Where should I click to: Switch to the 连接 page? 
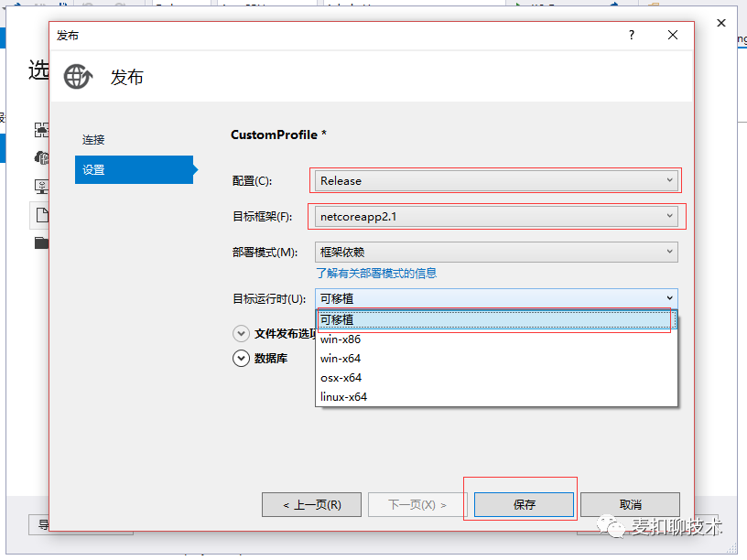coord(93,139)
